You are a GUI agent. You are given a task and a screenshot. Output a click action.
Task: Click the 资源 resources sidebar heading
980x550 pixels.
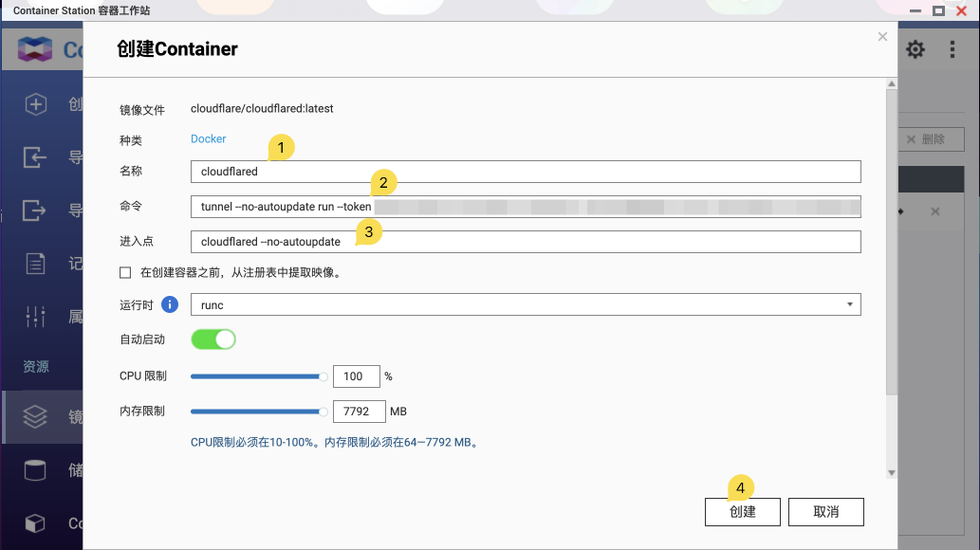pos(36,366)
